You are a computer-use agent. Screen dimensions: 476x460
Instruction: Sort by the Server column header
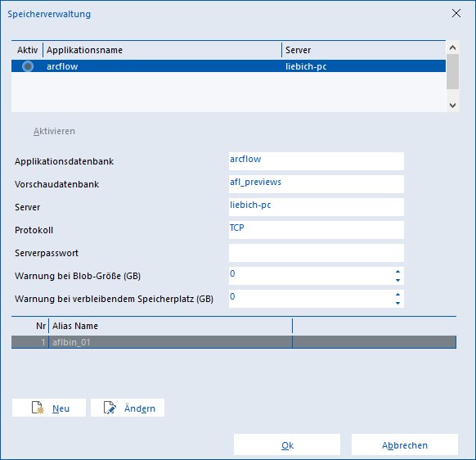coord(364,50)
